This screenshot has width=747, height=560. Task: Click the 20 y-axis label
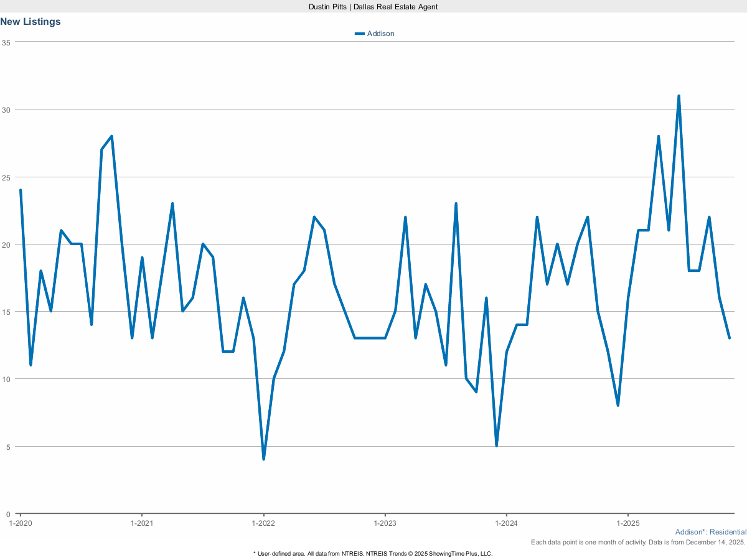(x=6, y=245)
